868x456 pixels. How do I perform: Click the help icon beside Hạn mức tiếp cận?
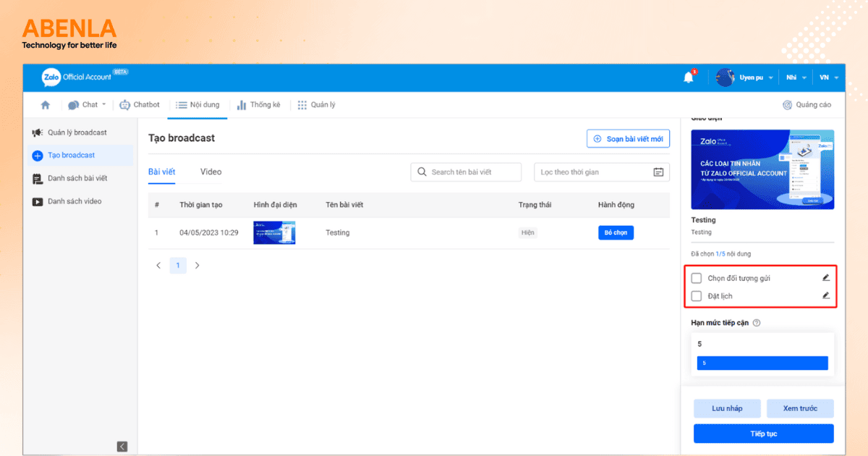click(x=757, y=323)
